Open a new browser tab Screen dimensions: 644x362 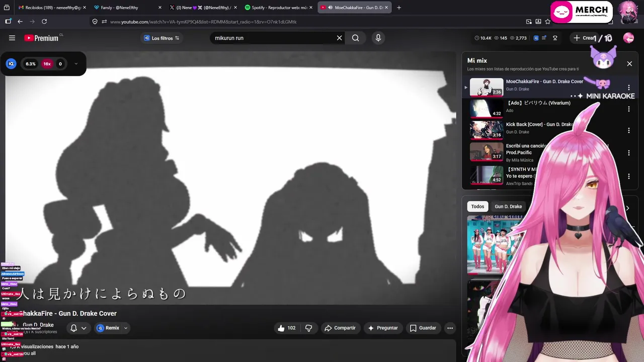tap(399, 8)
